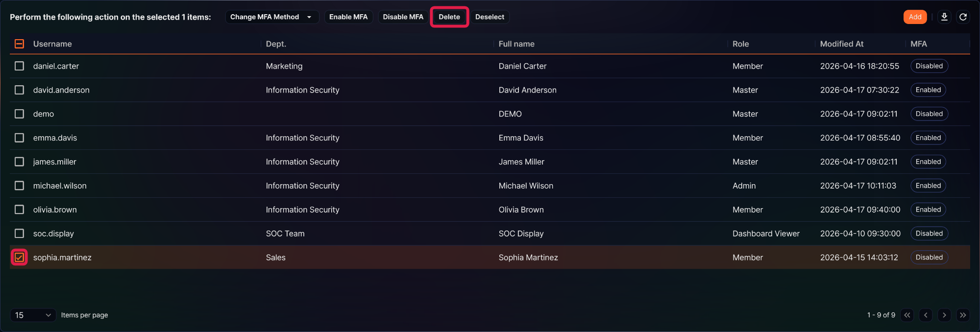Click the Disabled MFA badge for daniel.carter
Screen dimensions: 980x332
929,66
